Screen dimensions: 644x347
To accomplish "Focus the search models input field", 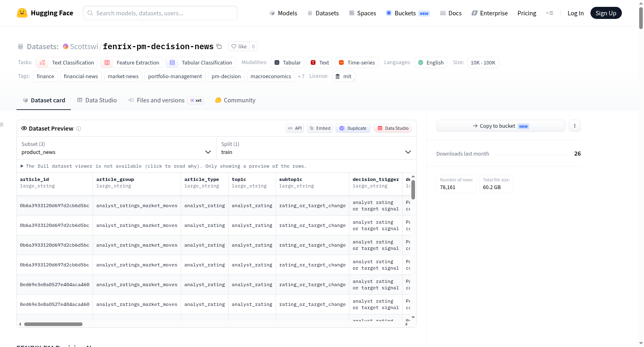I will [160, 13].
